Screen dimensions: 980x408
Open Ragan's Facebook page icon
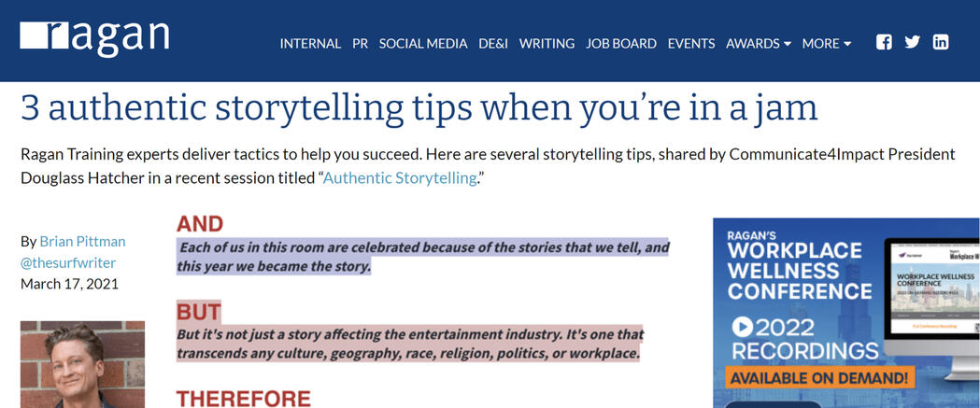884,42
